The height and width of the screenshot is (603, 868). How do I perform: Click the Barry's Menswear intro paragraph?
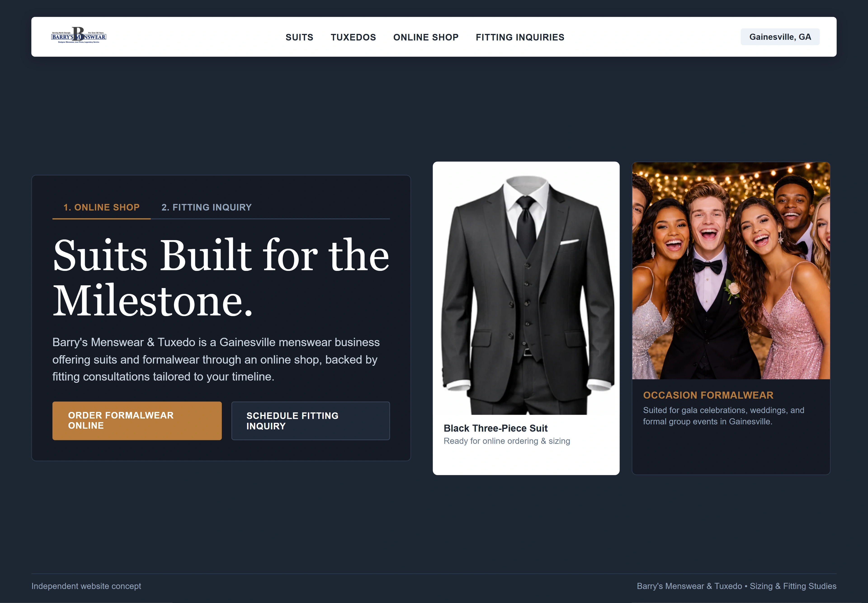tap(216, 359)
